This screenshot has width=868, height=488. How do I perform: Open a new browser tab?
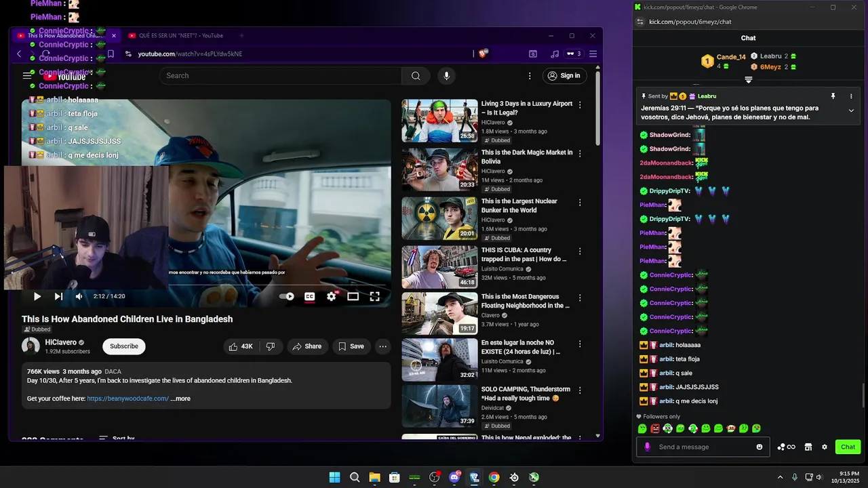point(241,36)
